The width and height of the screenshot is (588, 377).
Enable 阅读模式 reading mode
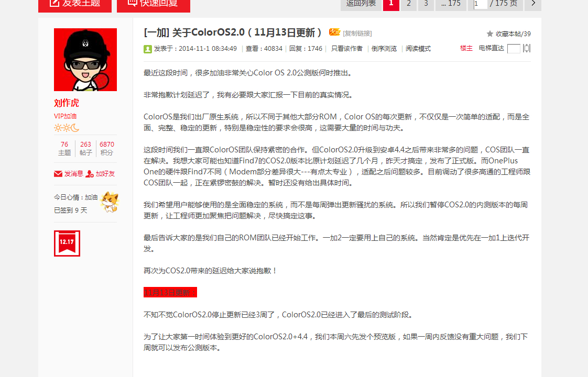coord(418,49)
